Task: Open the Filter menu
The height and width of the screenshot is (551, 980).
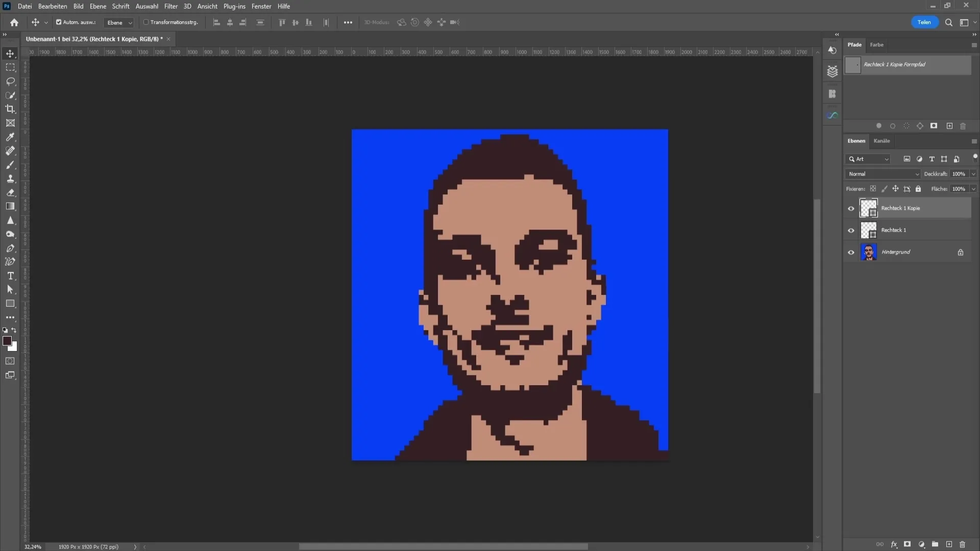Action: pos(170,6)
